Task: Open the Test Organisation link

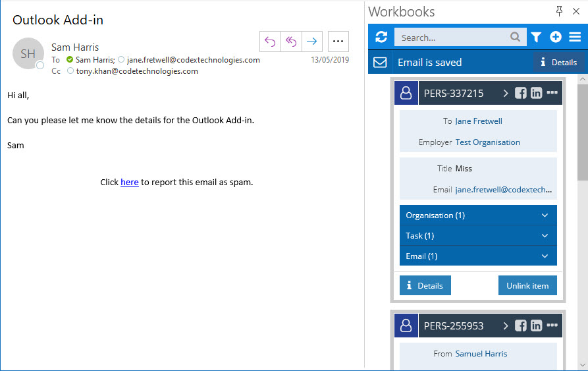Action: click(487, 142)
